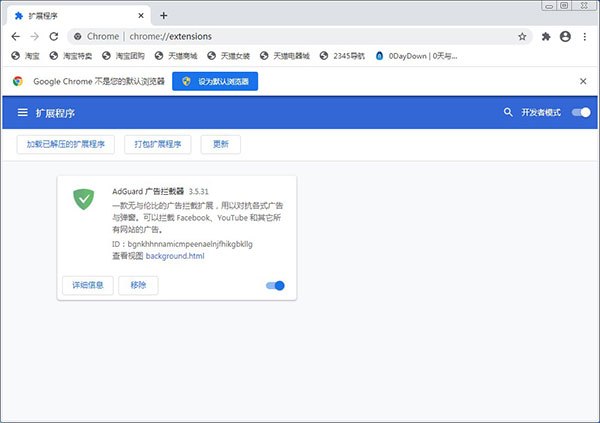Toggle 开发者模式 switch
The width and height of the screenshot is (600, 423).
click(x=581, y=112)
